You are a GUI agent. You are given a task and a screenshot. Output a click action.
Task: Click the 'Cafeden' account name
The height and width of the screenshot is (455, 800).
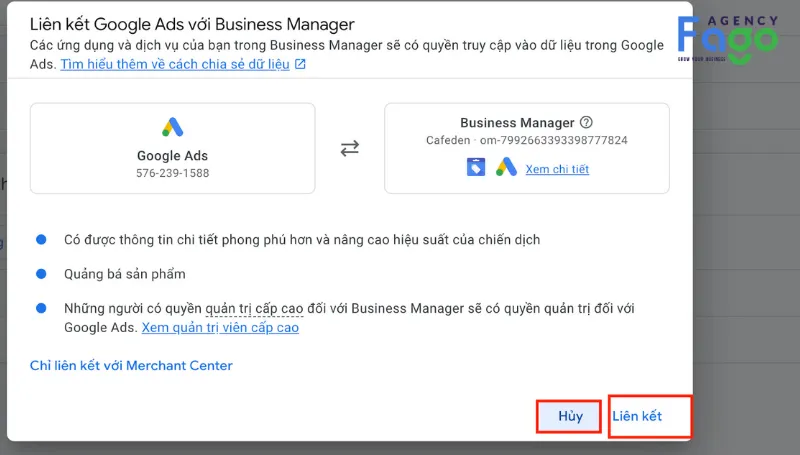pyautogui.click(x=448, y=140)
